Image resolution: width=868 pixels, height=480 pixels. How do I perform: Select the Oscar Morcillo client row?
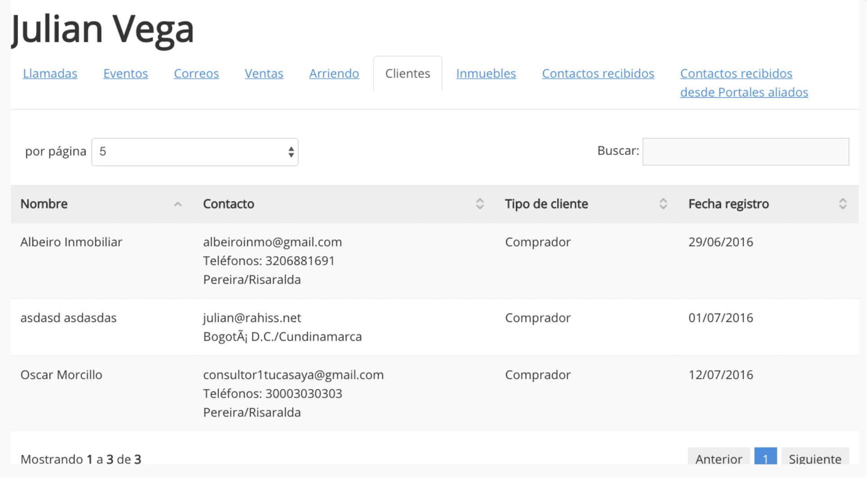[x=61, y=375]
